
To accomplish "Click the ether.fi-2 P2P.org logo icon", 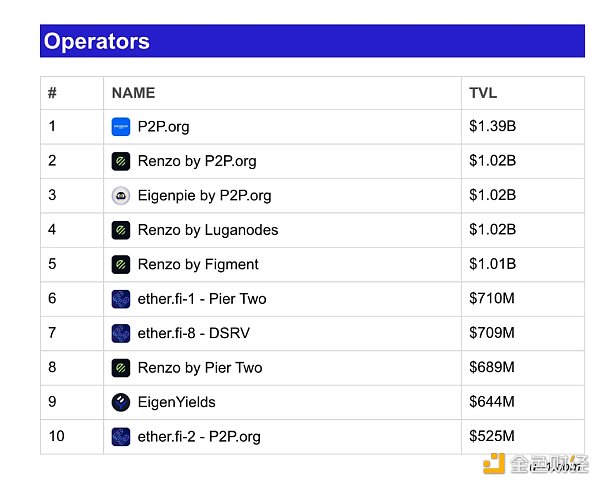I will point(121,437).
